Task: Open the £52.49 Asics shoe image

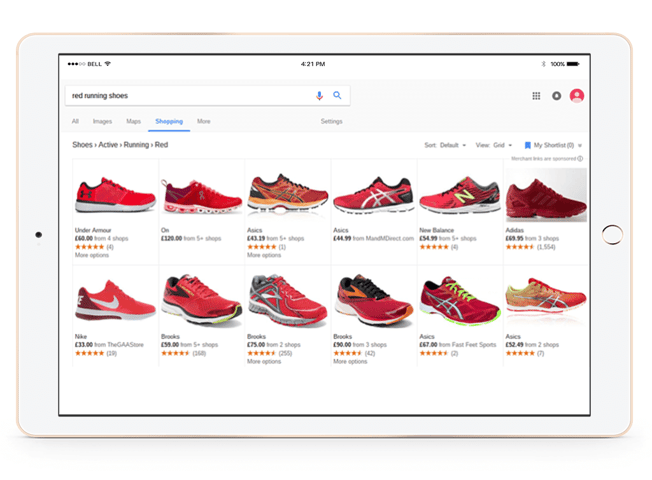Action: [x=546, y=297]
